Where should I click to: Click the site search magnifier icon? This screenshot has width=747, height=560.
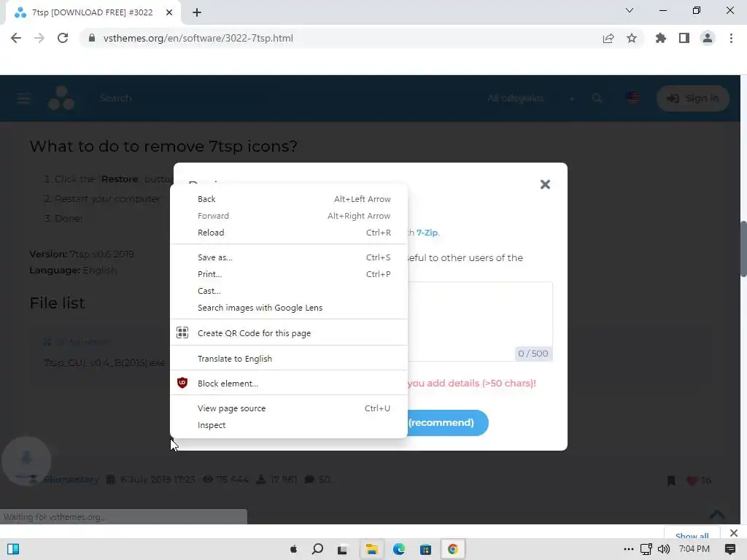pos(597,98)
